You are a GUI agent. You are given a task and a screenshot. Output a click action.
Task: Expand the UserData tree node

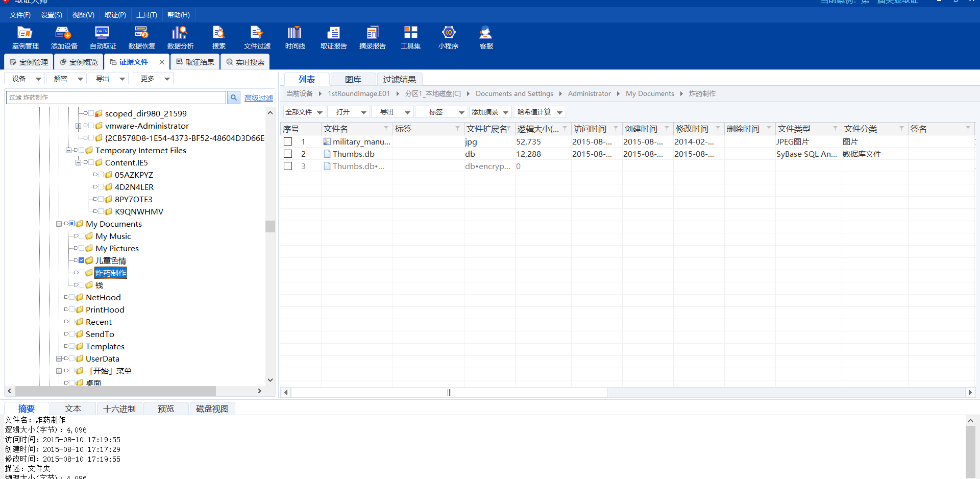click(59, 358)
